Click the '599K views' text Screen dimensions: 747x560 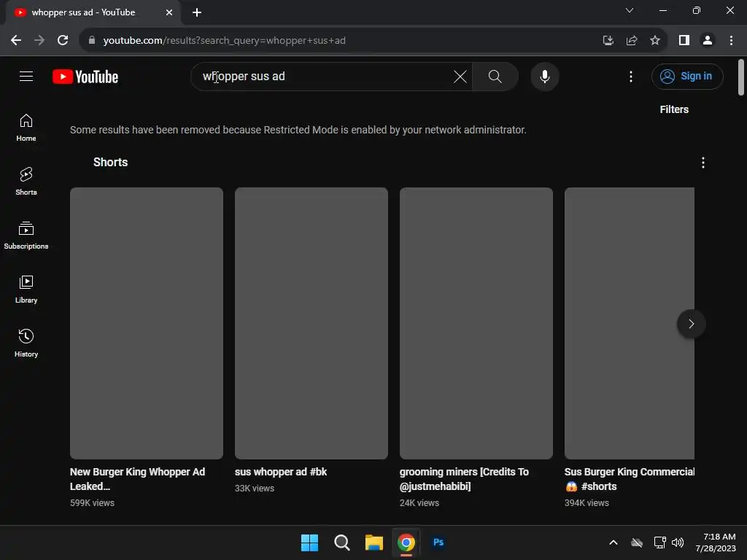[92, 503]
